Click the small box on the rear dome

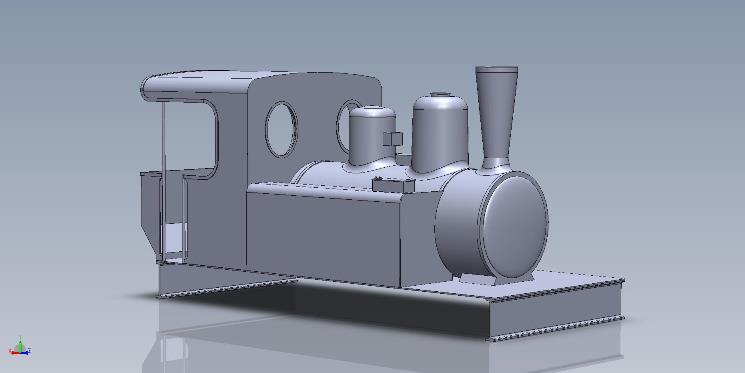393,139
